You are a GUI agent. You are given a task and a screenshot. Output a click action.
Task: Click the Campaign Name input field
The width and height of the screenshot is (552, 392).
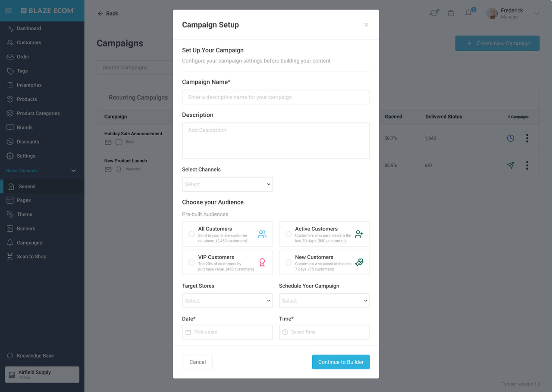click(x=276, y=97)
